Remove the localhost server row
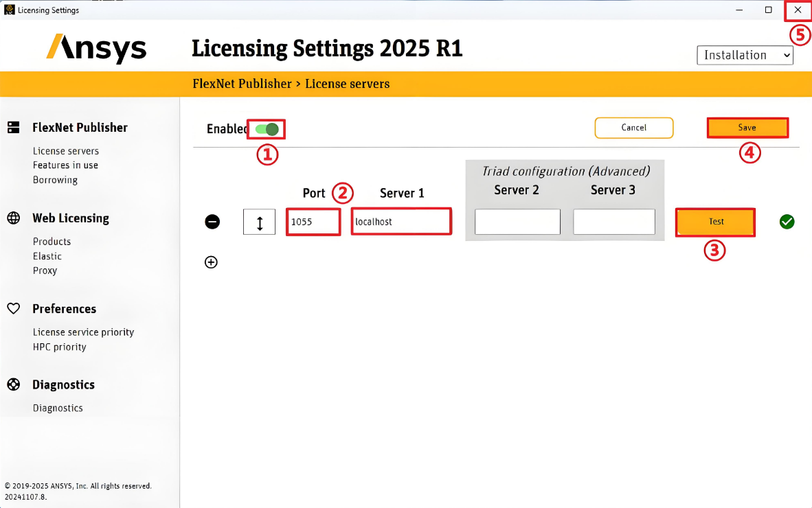Screen dimensions: 812x508 [x=212, y=222]
